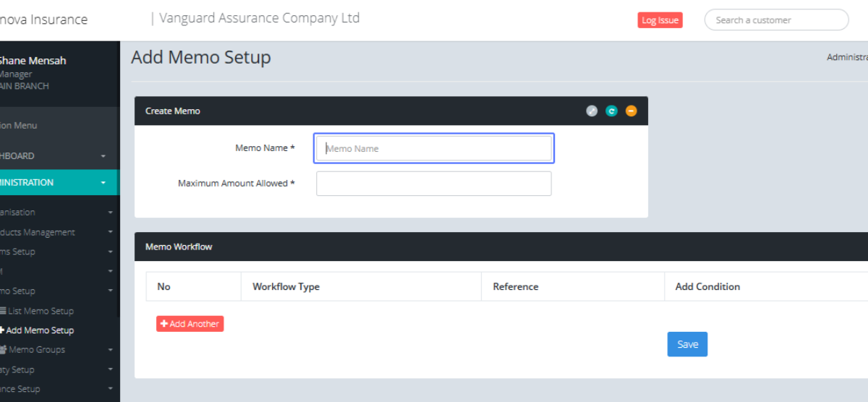Open List Memo Setup page

(41, 311)
